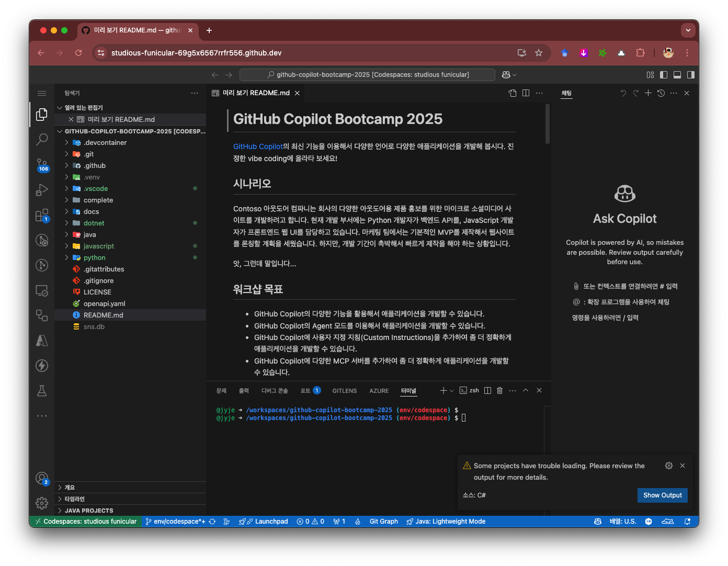Open new terminal plus button

click(x=443, y=391)
